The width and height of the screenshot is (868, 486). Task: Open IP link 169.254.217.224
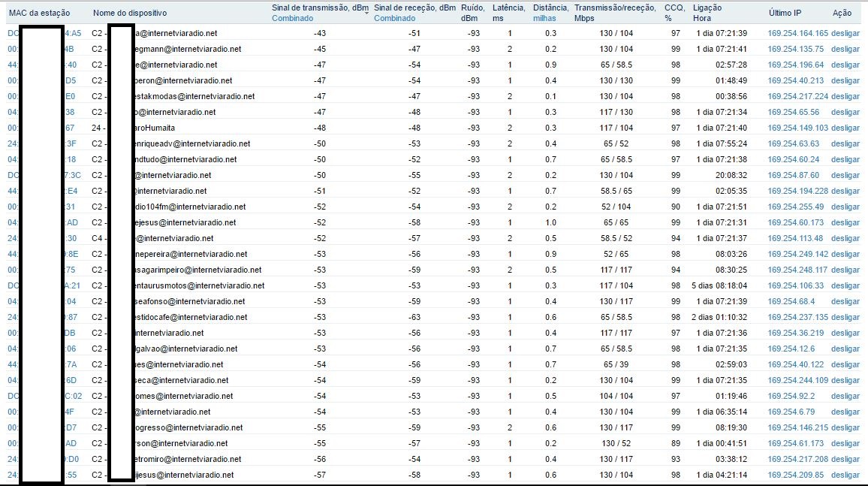tap(797, 96)
